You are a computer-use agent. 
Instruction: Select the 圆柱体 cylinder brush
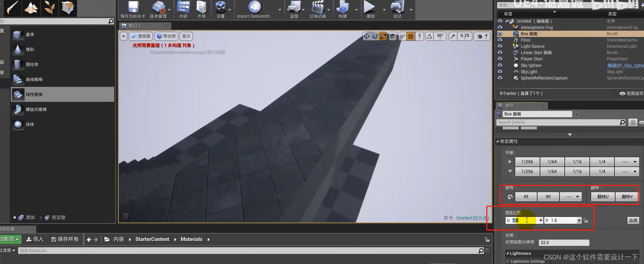click(x=63, y=65)
